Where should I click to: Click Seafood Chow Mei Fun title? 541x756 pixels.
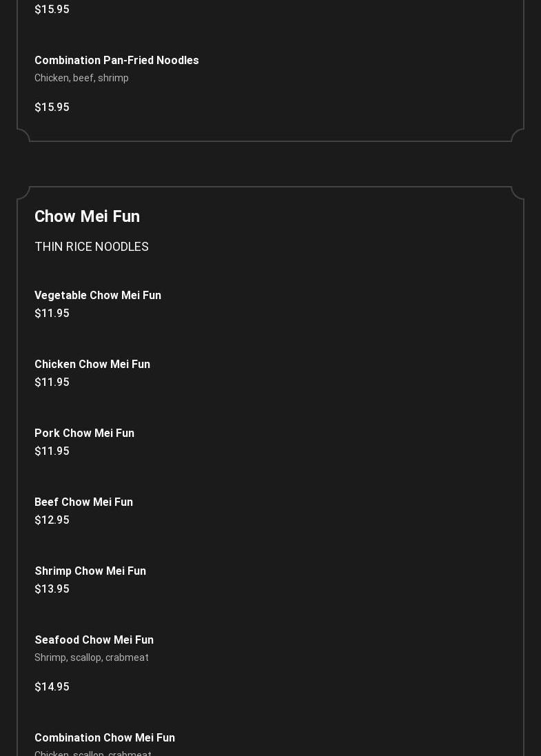coord(94,640)
